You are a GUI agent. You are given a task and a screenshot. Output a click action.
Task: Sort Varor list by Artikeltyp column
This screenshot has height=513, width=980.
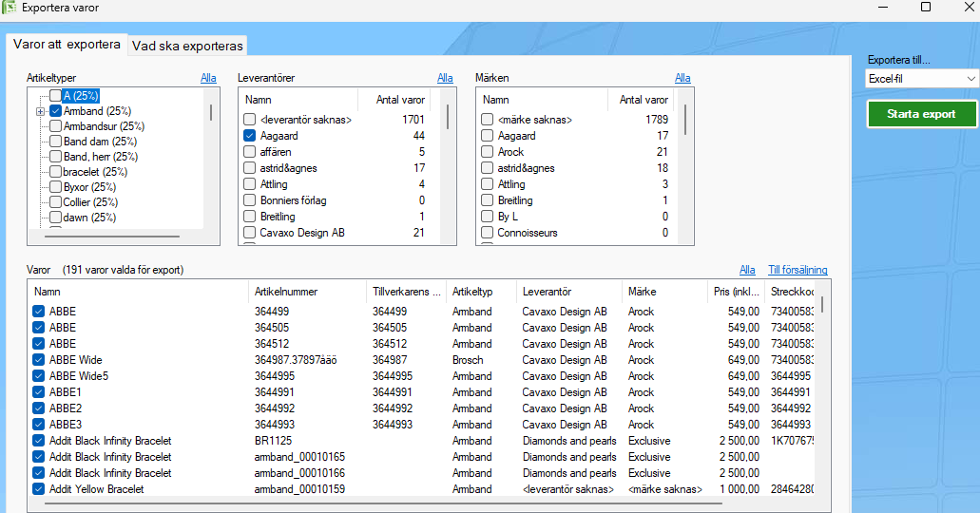point(481,292)
